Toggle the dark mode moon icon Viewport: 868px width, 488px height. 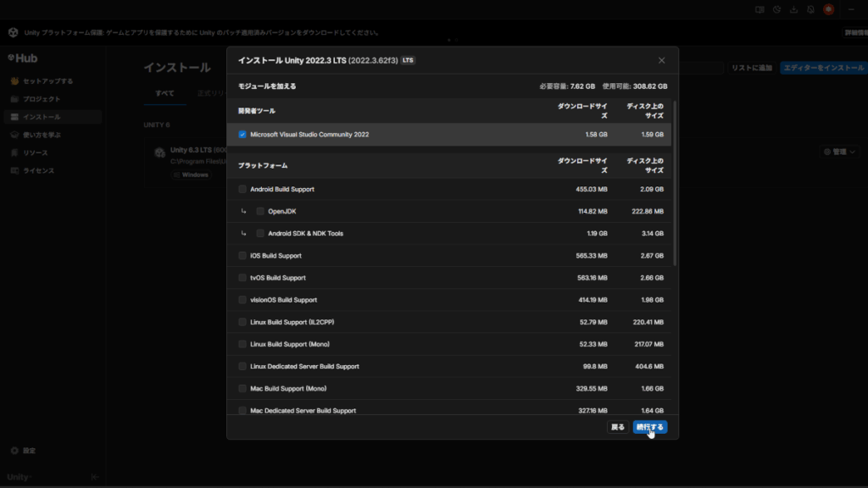coord(776,9)
